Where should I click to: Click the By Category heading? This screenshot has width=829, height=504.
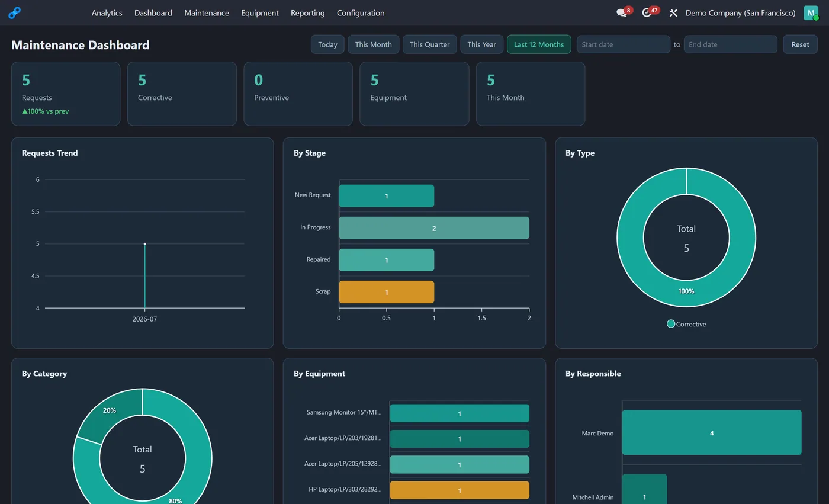[44, 374]
